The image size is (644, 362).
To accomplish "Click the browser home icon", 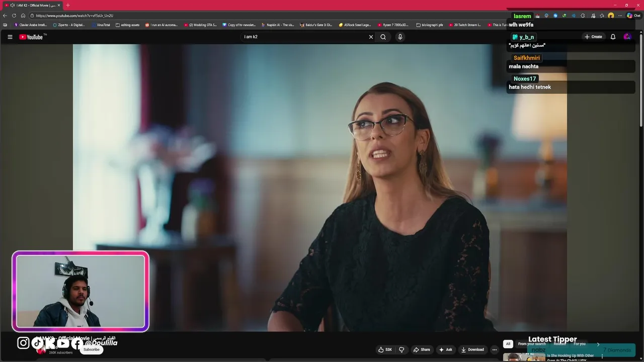I will coord(23,16).
